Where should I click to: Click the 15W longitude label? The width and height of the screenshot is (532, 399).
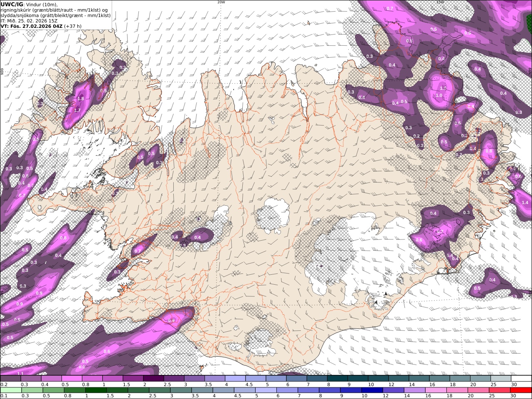[x=440, y=2]
